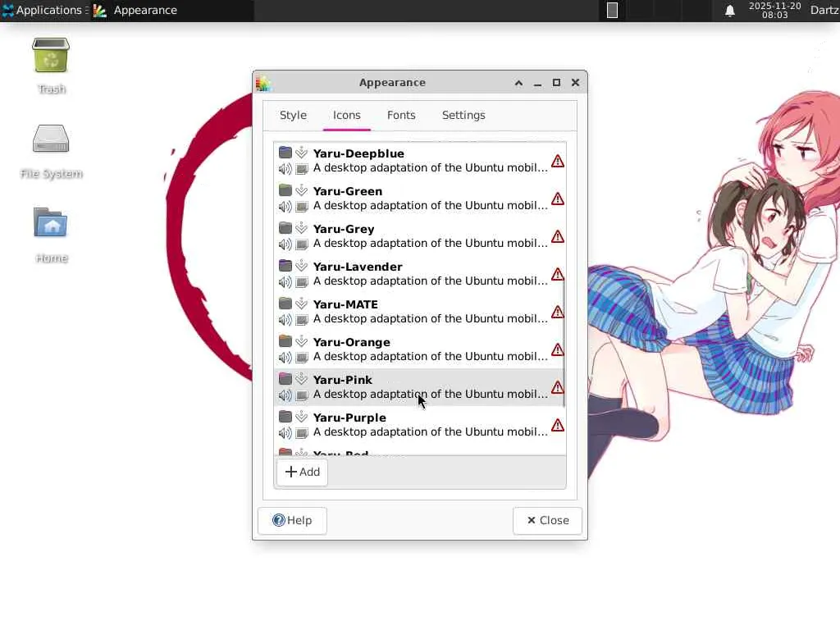Click the warning icon beside Yaru-Lavender
The width and height of the screenshot is (840, 630).
[558, 274]
